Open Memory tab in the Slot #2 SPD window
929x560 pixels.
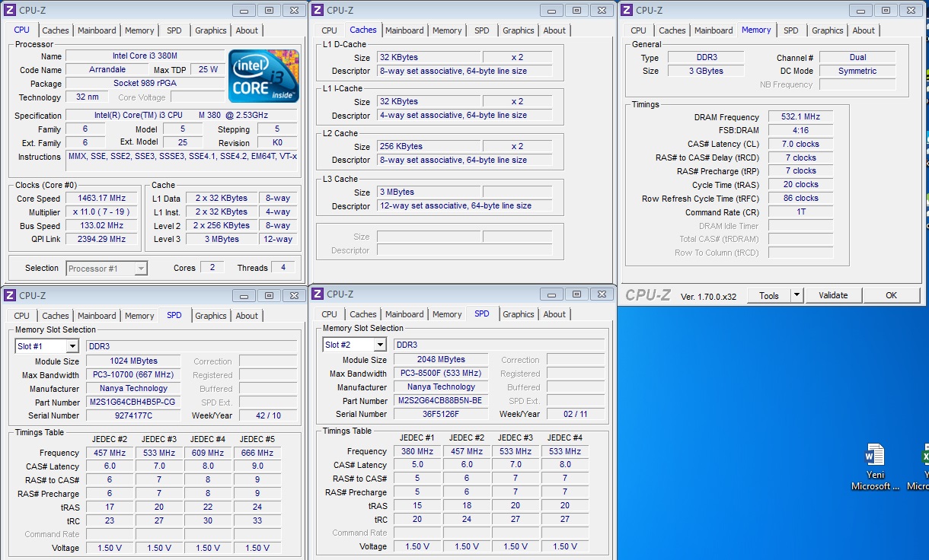pos(447,314)
